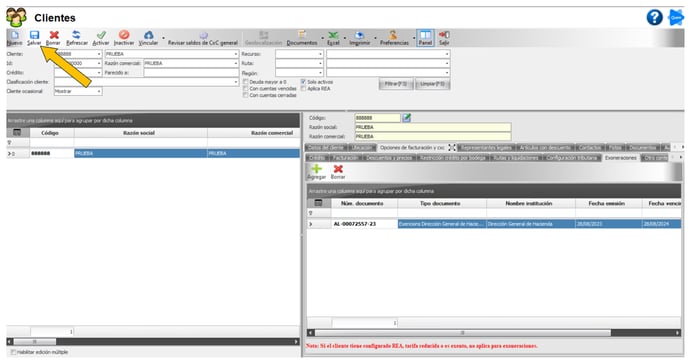Viewport: 688px width, 361px height.
Task: Click the Nuevo toolbar icon
Action: pos(14,35)
